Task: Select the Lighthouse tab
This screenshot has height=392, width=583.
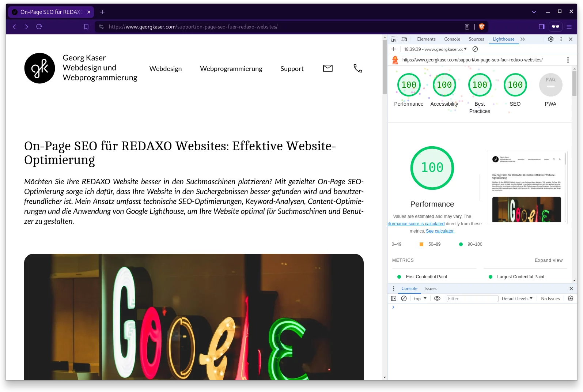Action: click(503, 39)
